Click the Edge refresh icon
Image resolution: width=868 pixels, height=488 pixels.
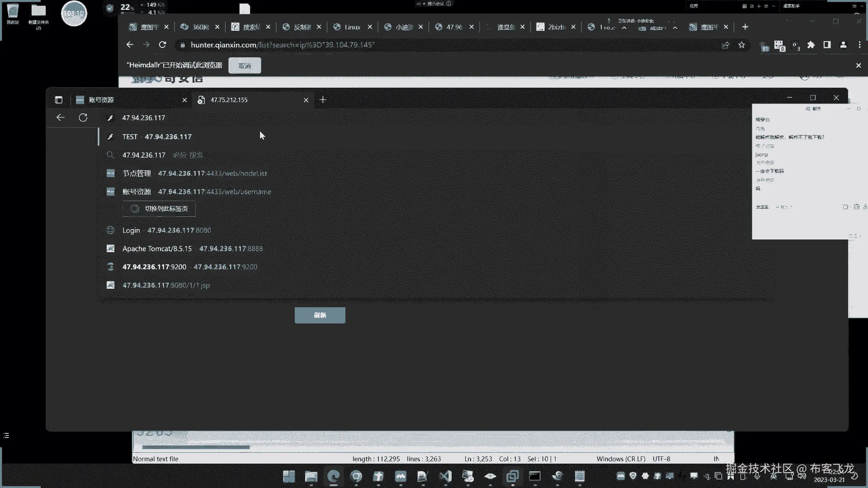pos(83,117)
